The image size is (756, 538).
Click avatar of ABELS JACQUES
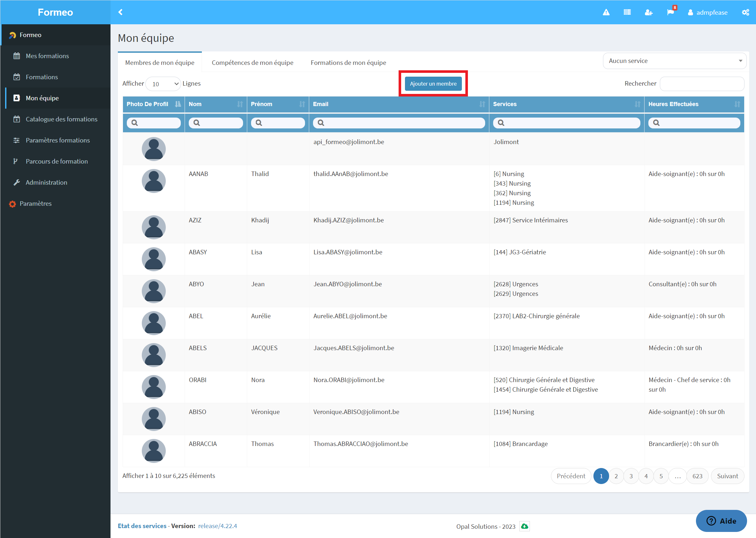[x=154, y=355]
